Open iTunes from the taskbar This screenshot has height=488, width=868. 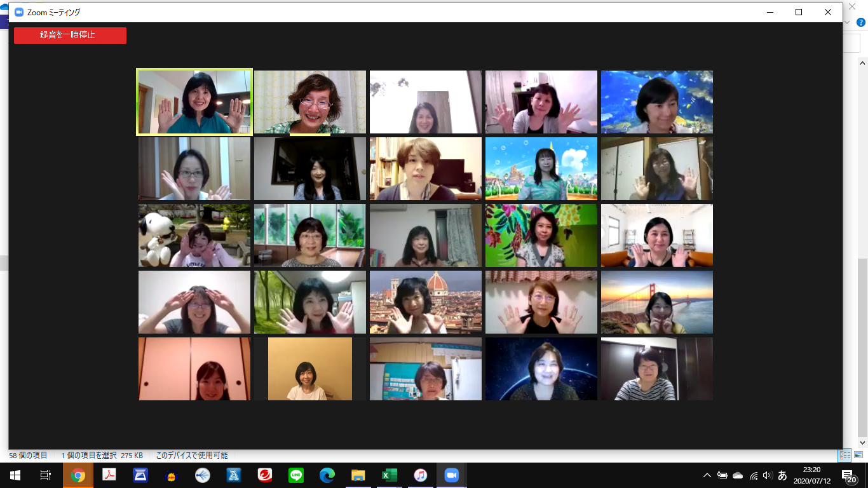point(421,475)
